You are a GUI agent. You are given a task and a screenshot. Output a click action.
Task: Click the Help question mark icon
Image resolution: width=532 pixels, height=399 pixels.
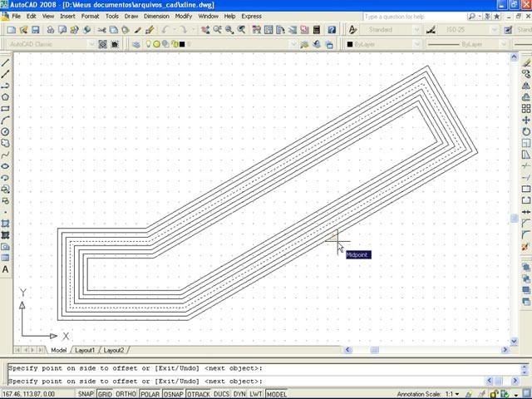[332, 30]
